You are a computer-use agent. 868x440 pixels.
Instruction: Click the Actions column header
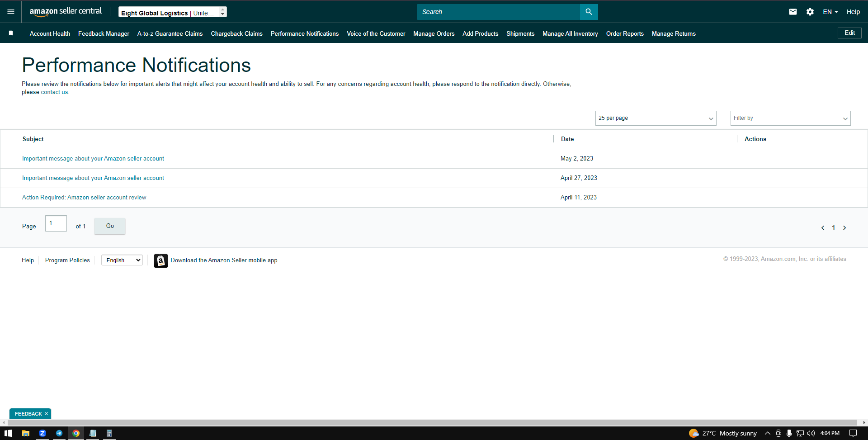(755, 139)
